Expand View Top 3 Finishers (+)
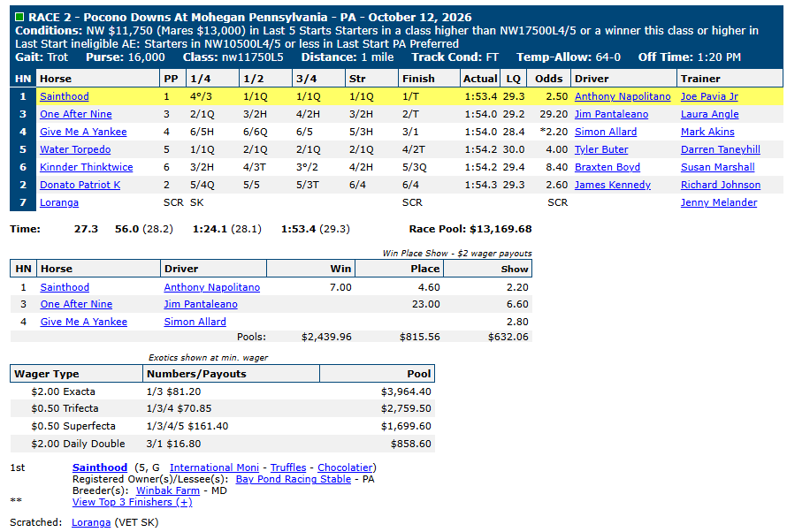This screenshot has width=787, height=532. 132,502
